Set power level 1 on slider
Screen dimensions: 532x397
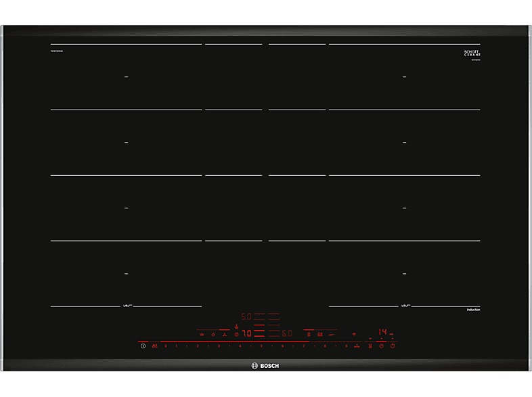pos(177,346)
